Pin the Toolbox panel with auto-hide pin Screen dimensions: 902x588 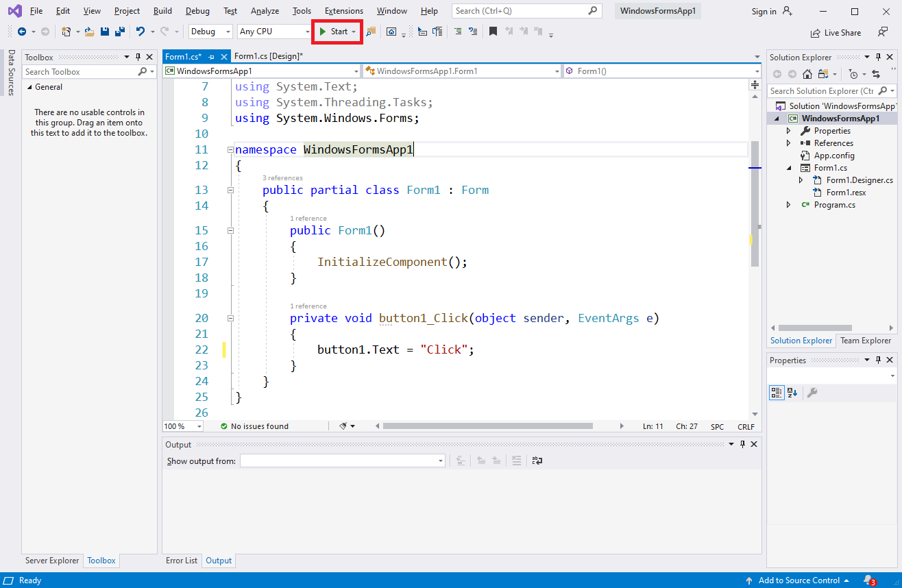point(138,58)
